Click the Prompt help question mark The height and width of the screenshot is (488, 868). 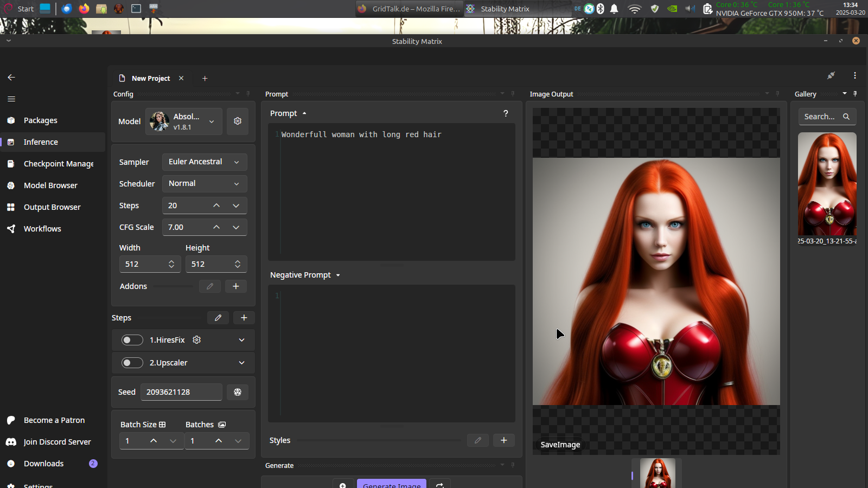pos(506,113)
